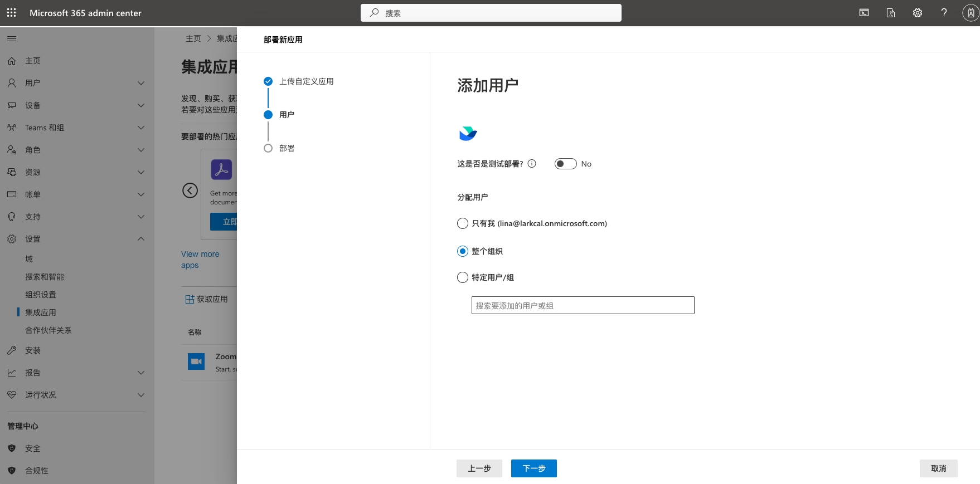This screenshot has height=484, width=980.
Task: Click the 名称 column header
Action: [195, 332]
